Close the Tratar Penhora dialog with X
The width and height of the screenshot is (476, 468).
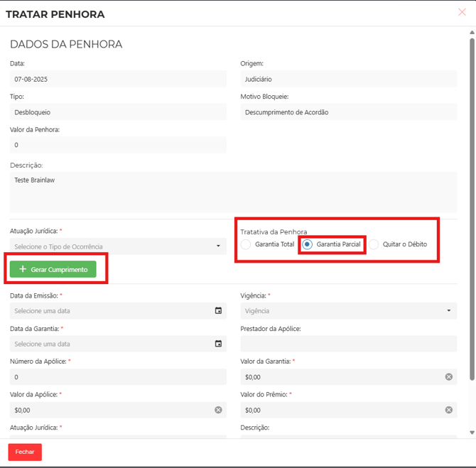[x=463, y=12]
